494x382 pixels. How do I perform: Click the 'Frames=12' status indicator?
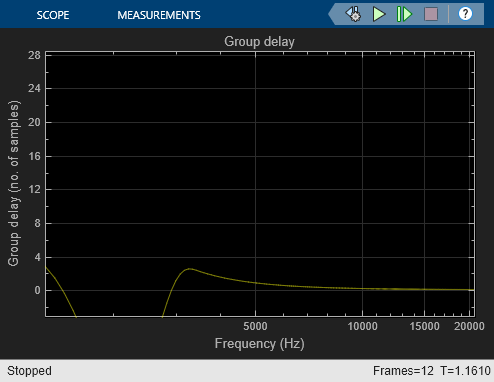(x=403, y=371)
